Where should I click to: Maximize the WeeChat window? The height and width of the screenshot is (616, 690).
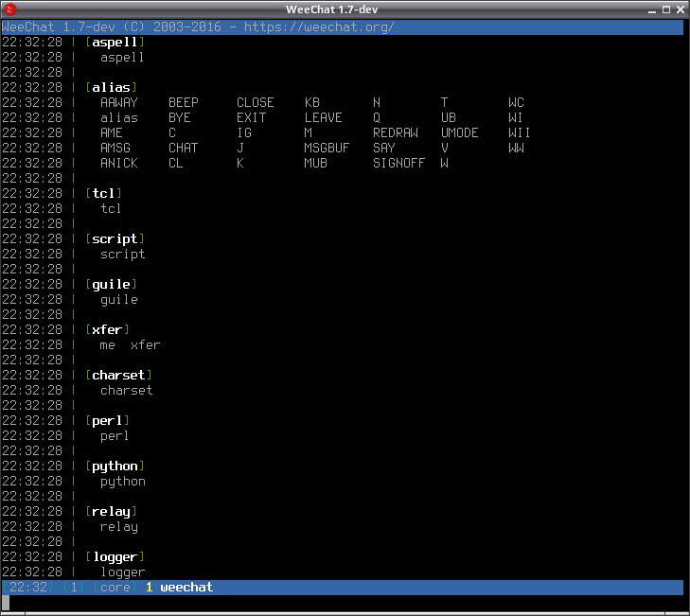tap(666, 9)
